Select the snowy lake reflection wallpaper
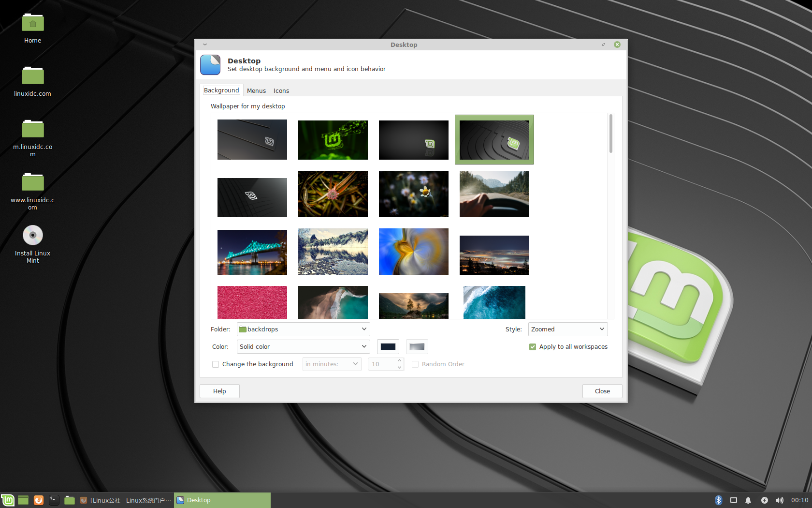 (x=333, y=252)
